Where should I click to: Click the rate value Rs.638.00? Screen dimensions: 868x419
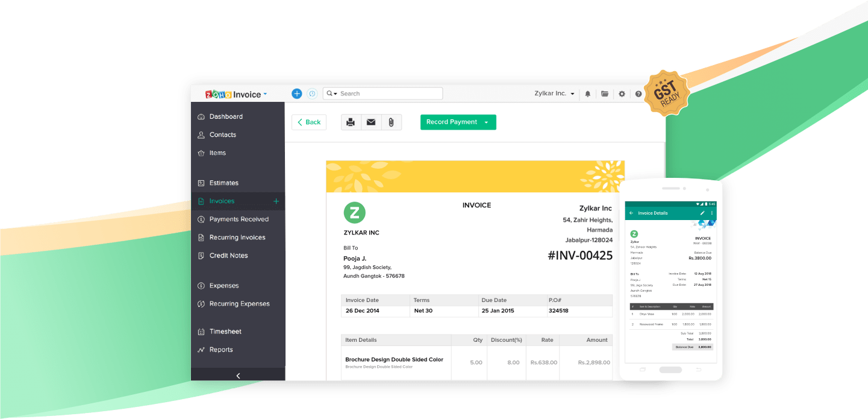(544, 363)
